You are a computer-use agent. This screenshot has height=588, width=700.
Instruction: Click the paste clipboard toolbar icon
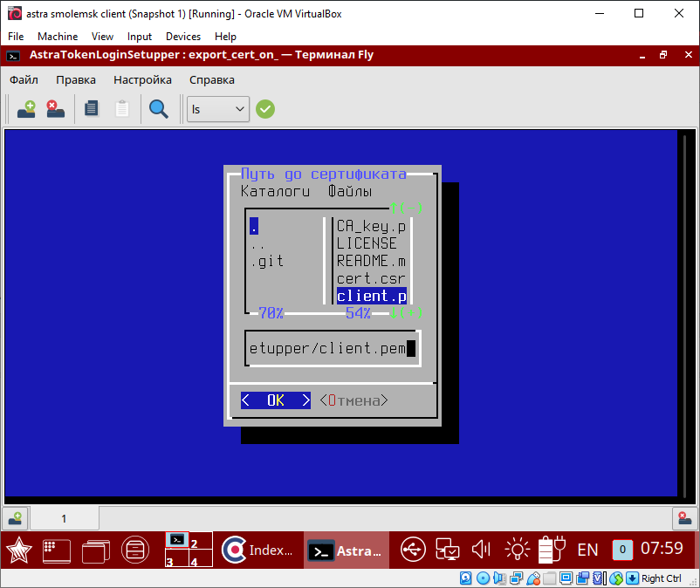coord(122,109)
